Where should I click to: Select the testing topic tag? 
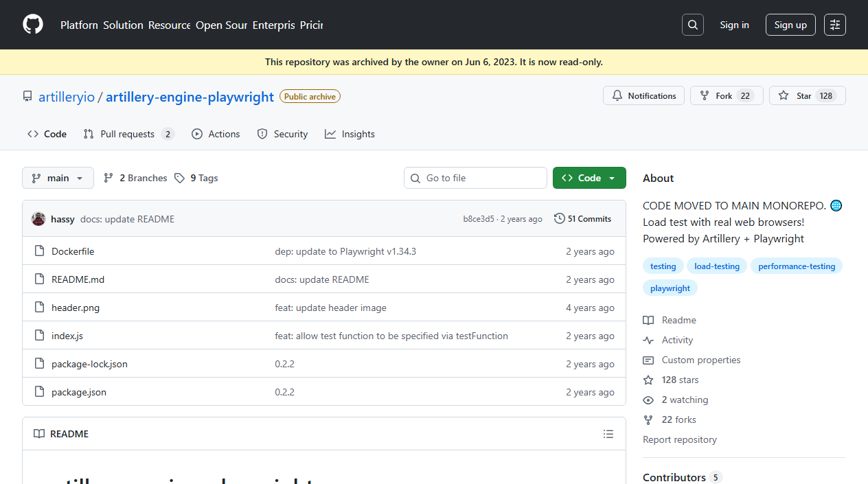point(663,266)
